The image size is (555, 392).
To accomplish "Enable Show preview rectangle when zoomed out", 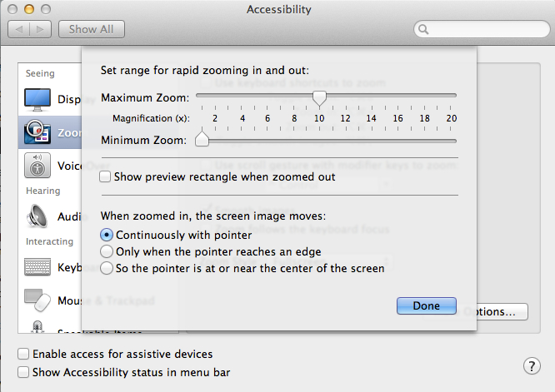I will click(105, 176).
